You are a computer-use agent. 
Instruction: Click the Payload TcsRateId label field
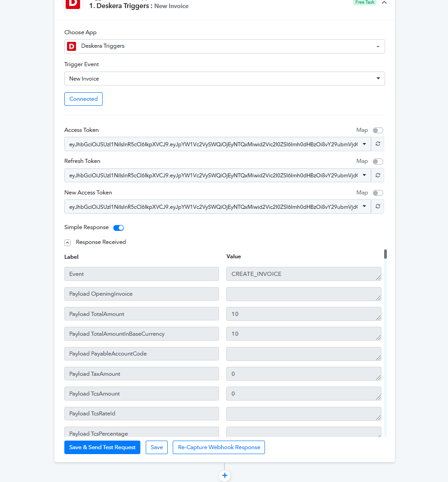click(x=142, y=414)
